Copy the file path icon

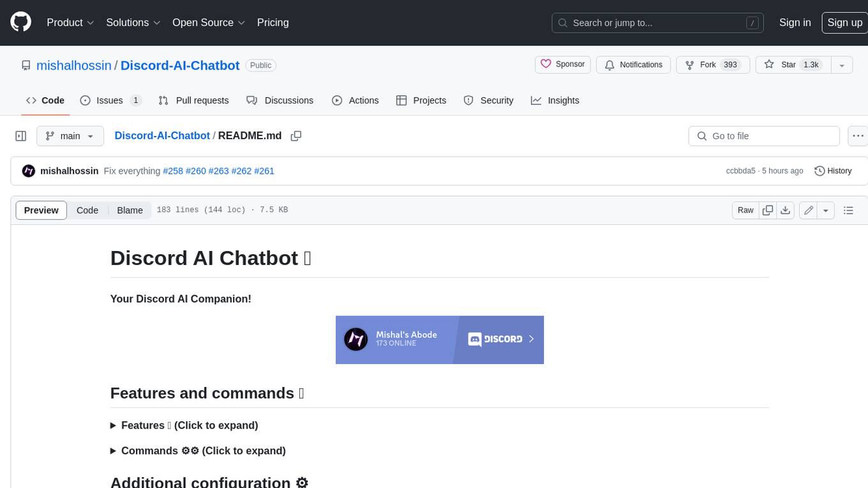tap(296, 135)
